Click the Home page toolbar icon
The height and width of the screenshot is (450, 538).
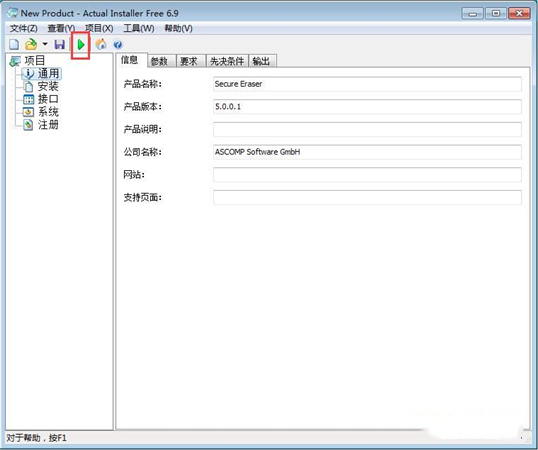tap(101, 44)
